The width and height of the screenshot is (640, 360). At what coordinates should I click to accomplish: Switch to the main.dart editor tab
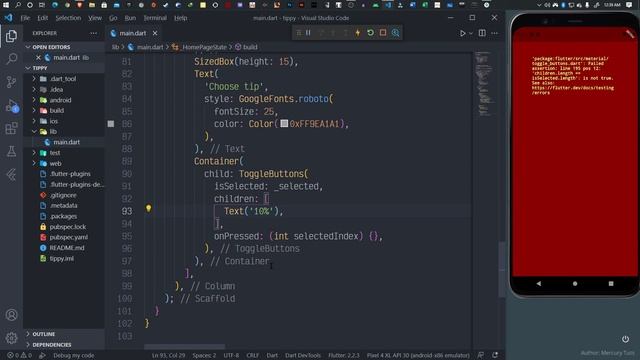tap(133, 33)
